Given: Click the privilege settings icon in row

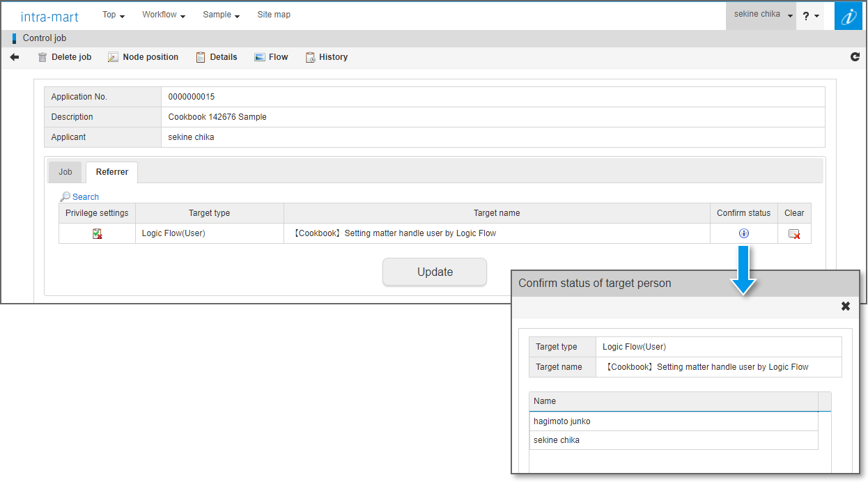Looking at the screenshot, I should click(x=98, y=234).
